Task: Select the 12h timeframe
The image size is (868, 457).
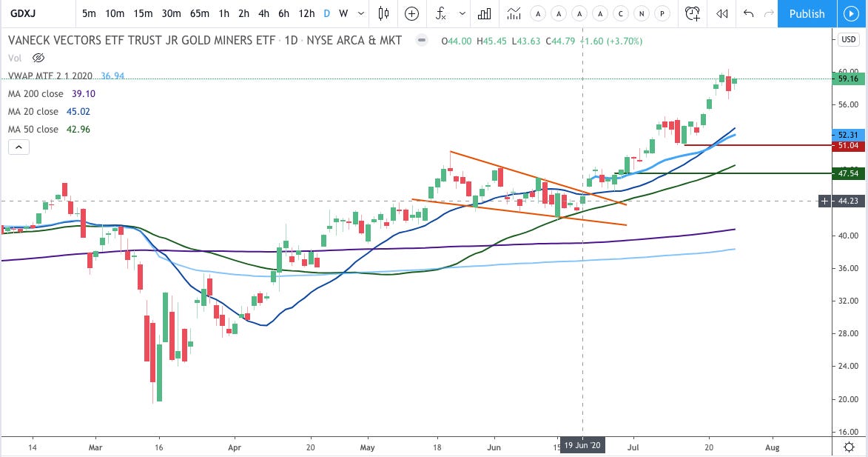Action: 306,14
